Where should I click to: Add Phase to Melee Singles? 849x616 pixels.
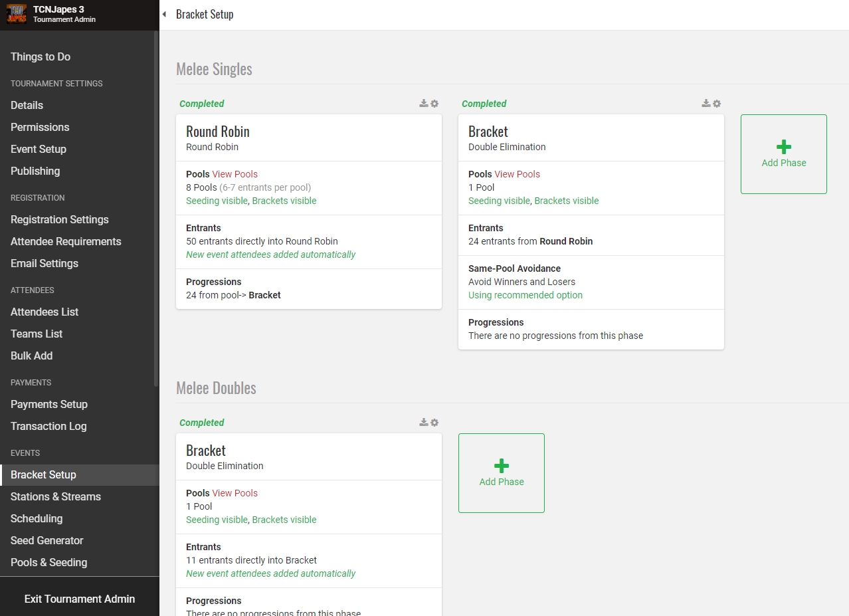tap(784, 154)
